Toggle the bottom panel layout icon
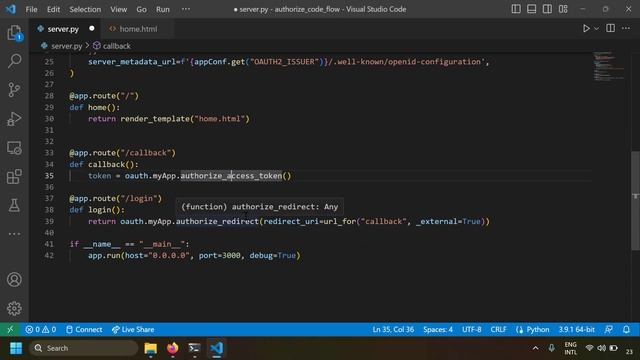This screenshot has width=640, height=360. (x=531, y=9)
